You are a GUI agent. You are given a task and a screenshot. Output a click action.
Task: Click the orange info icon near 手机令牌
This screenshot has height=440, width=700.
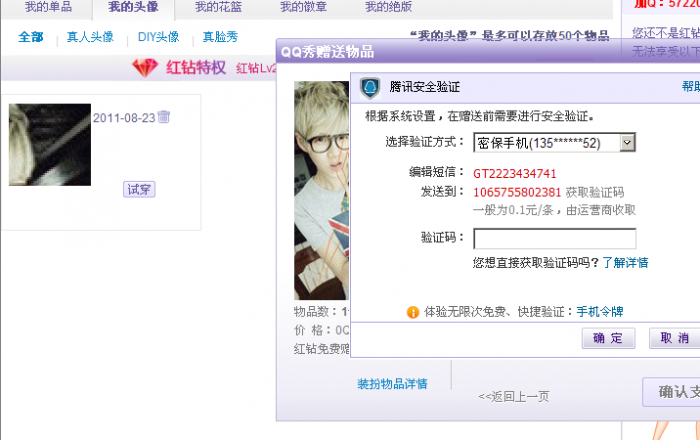[x=412, y=312]
